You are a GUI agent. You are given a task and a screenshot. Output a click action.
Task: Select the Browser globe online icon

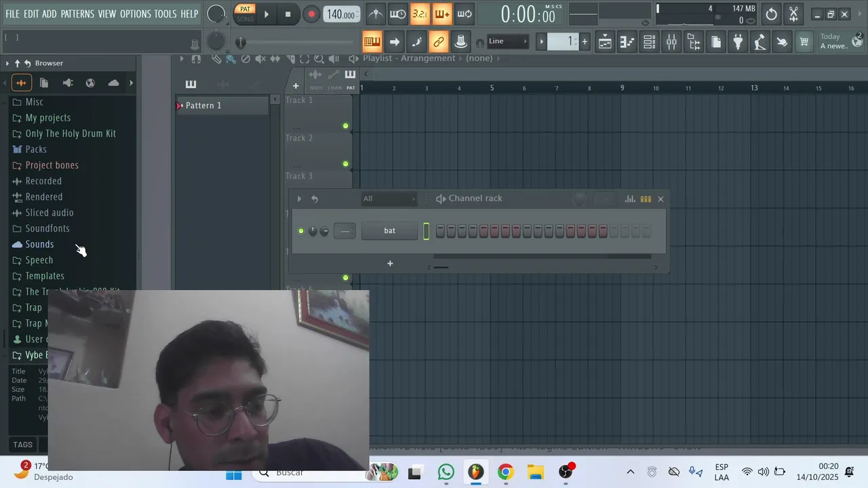coord(90,83)
